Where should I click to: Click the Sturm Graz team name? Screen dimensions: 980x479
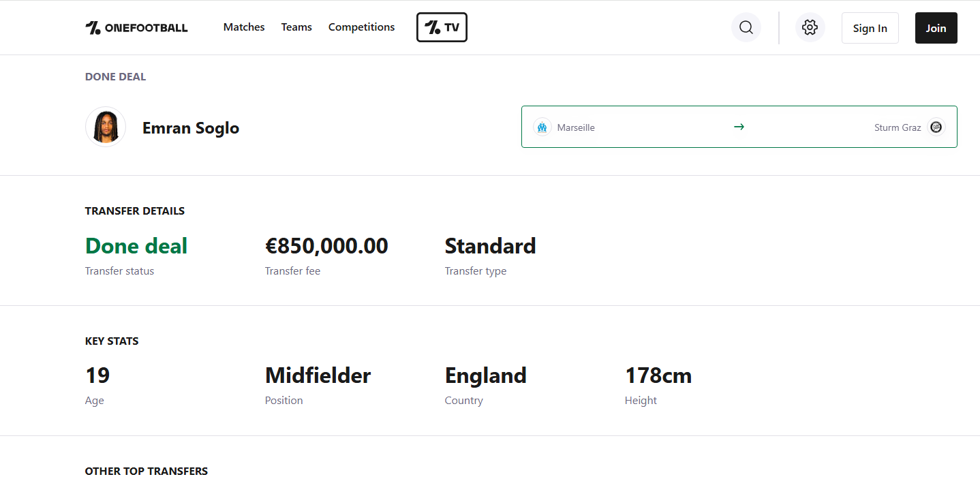coord(898,127)
